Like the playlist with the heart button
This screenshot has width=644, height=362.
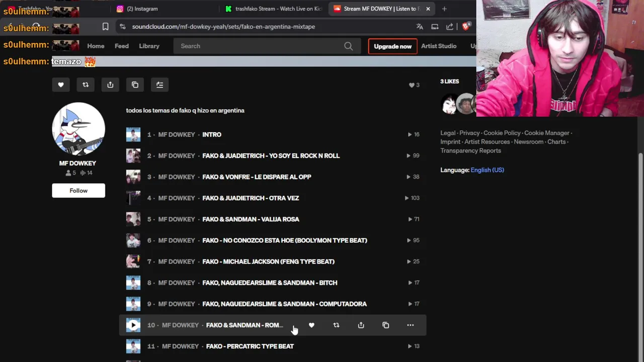tap(61, 85)
